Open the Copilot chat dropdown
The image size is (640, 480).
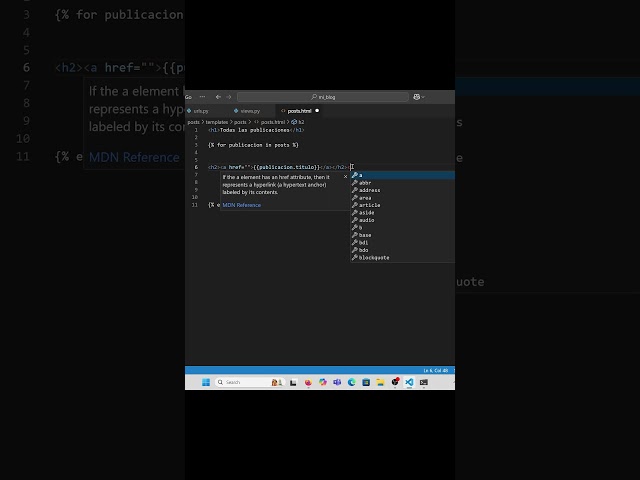(419, 97)
